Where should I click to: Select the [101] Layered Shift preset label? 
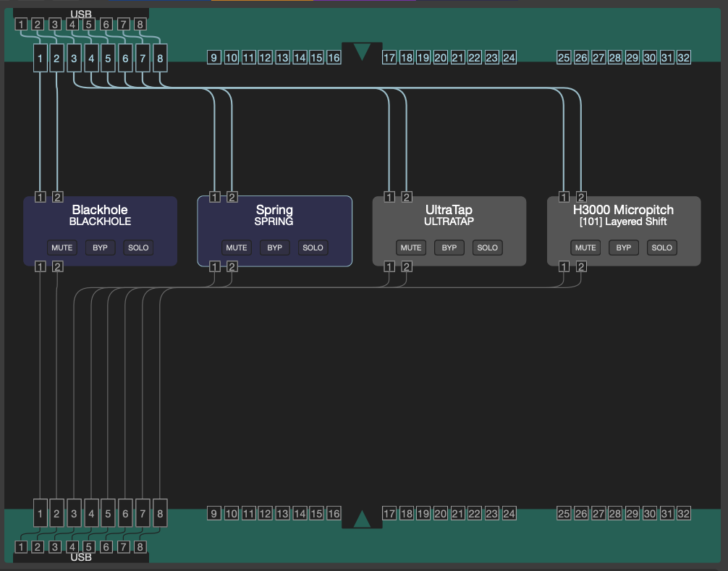(x=623, y=221)
